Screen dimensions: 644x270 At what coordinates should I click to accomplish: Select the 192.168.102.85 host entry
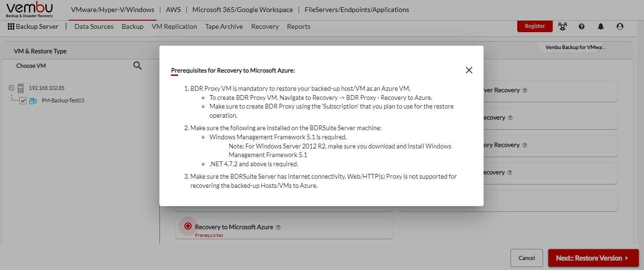click(47, 88)
